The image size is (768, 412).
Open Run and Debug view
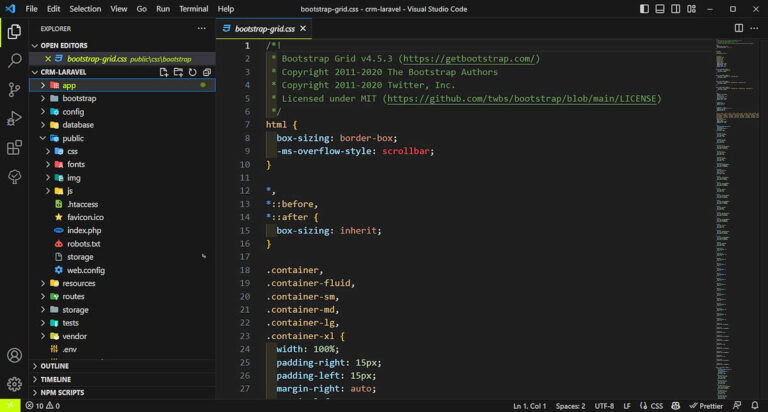[14, 119]
